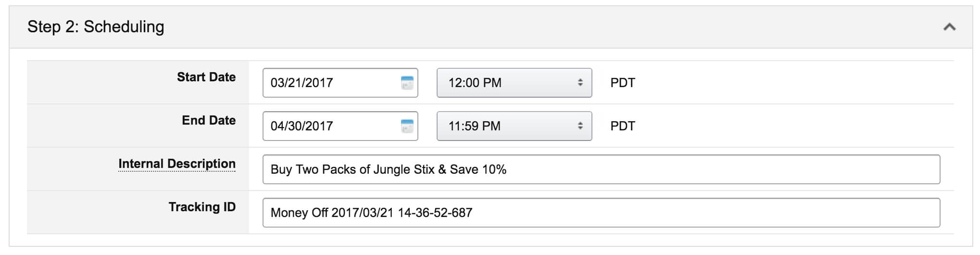Open the Start Date calendar picker icon
The width and height of the screenshot is (980, 255).
[407, 83]
